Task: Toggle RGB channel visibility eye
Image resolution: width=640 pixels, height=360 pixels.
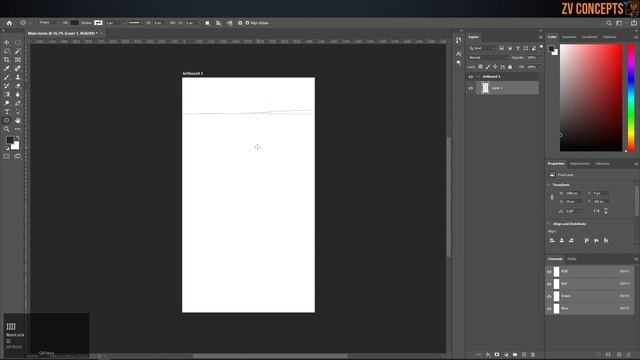Action: [x=549, y=271]
